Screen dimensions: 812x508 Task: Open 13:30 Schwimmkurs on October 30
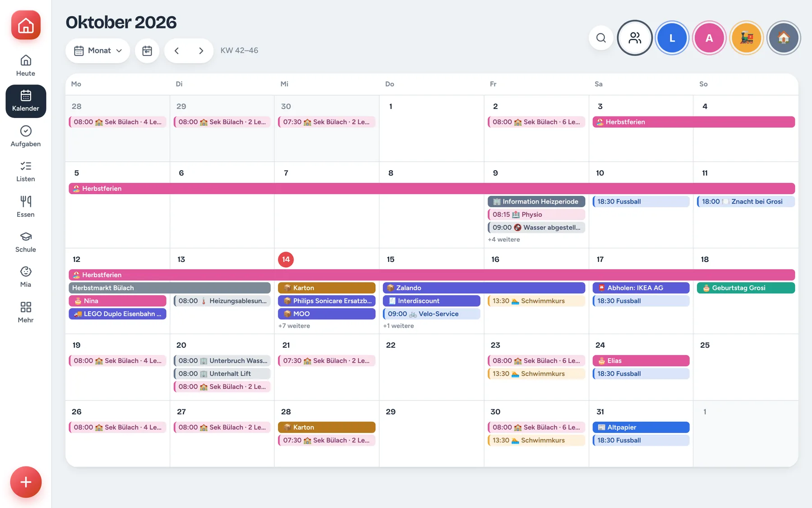pos(536,440)
